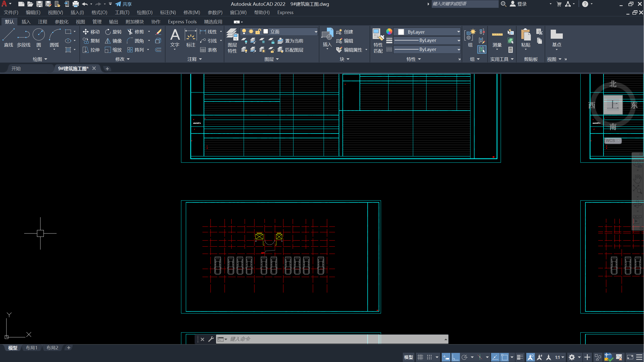
Task: Activate the Fillet (圆角) tool
Action: click(136, 41)
